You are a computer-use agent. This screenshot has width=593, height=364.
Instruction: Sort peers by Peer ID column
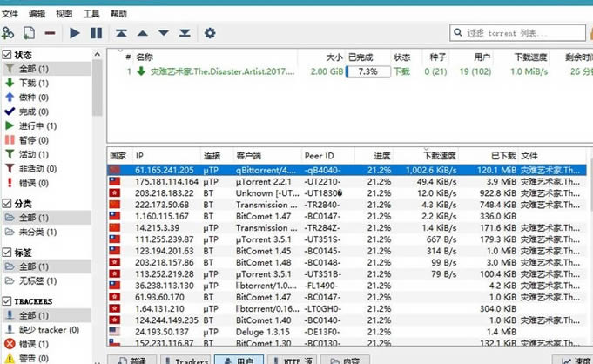(328, 156)
